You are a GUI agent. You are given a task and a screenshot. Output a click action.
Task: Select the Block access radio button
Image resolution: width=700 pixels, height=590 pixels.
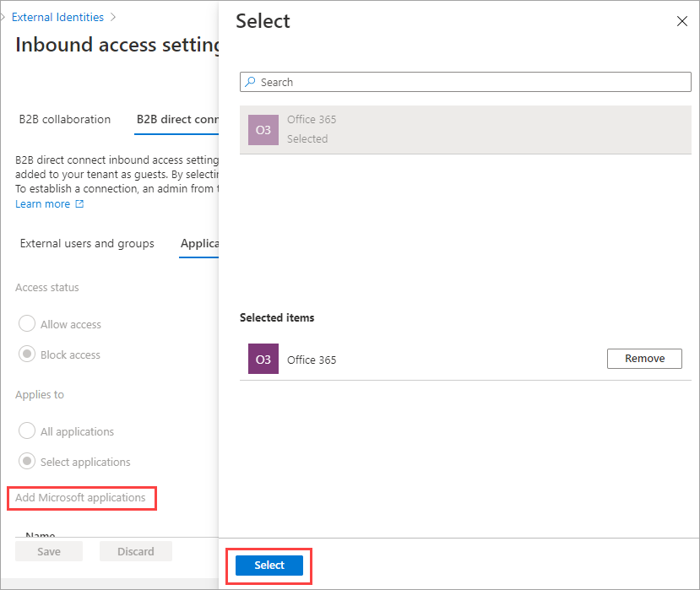coord(26,355)
